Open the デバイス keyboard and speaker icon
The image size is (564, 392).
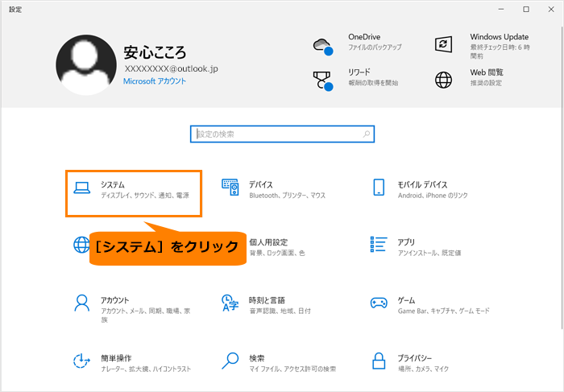[230, 188]
